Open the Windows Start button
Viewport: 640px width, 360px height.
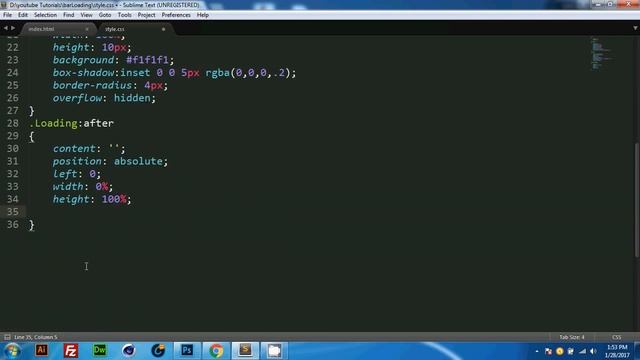click(x=13, y=351)
